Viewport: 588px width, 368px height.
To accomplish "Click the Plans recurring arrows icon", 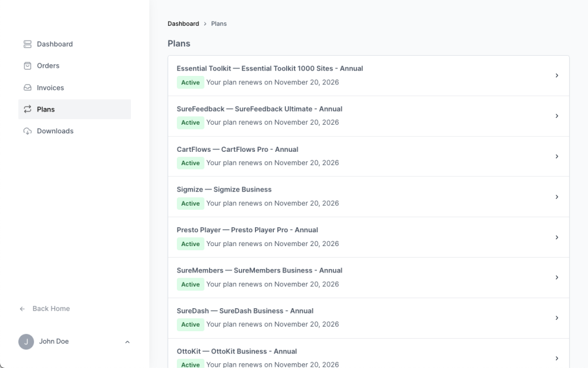I will 28,109.
